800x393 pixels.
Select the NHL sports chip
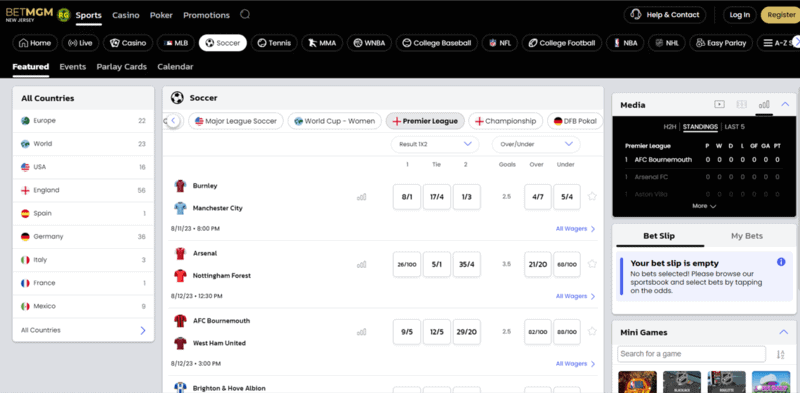point(666,43)
